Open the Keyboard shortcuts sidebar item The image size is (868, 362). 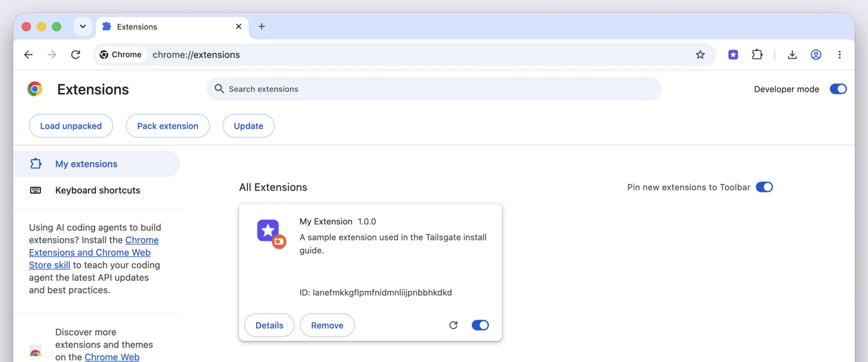point(97,190)
